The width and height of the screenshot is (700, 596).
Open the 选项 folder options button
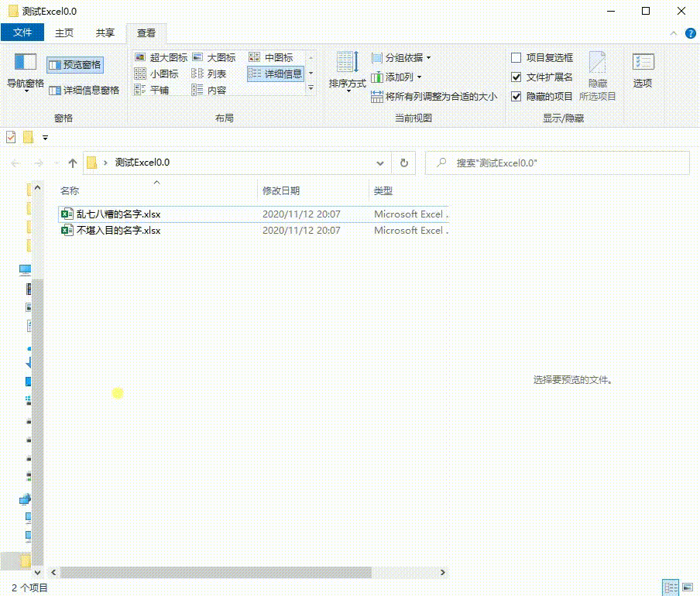[x=643, y=70]
